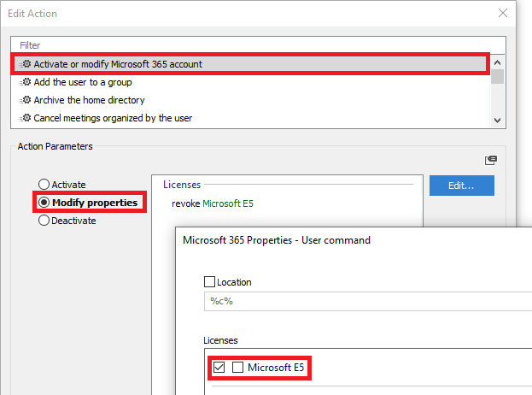Select 'Archive the home directory' action
The image size is (532, 395).
[250, 100]
